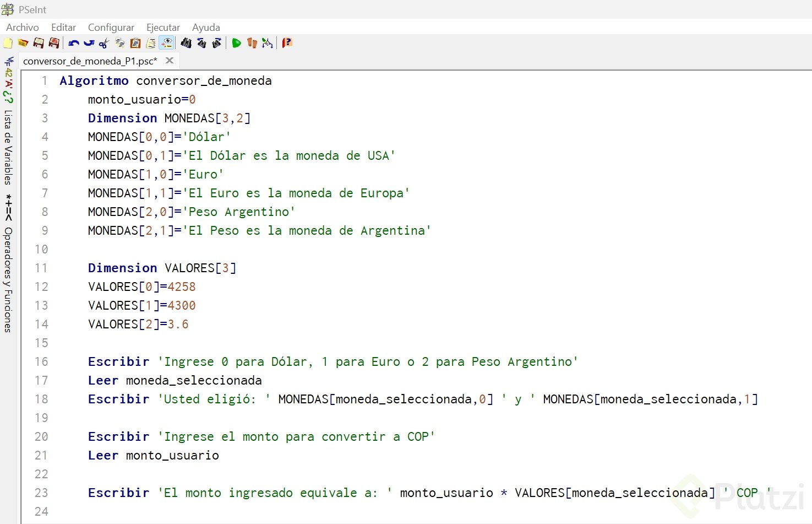Viewport: 812px width, 524px height.
Task: Cut selection with the scissors icon
Action: tap(104, 43)
